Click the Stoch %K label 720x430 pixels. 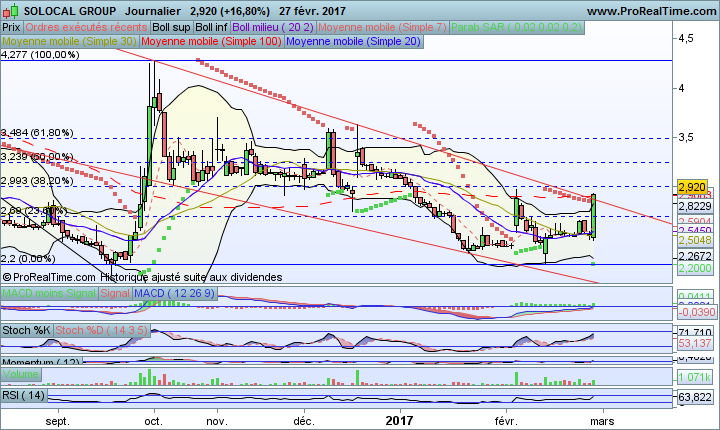[27, 330]
